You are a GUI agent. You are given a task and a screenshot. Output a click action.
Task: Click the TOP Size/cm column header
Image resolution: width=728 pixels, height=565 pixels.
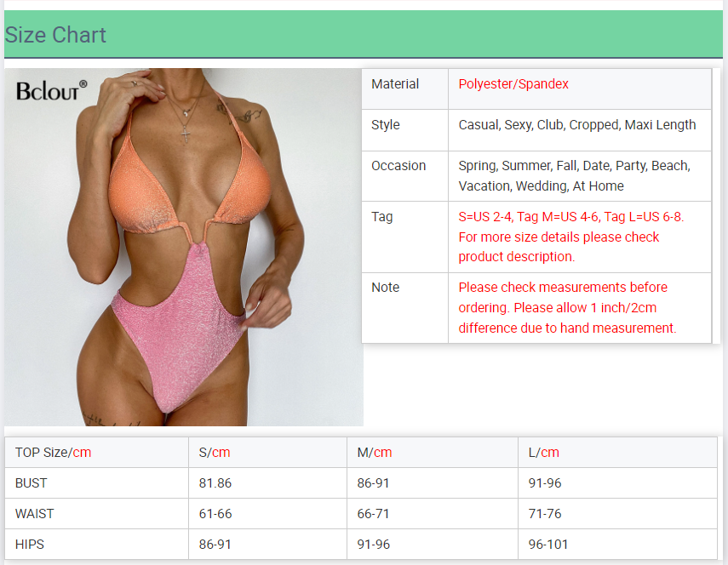tap(53, 453)
